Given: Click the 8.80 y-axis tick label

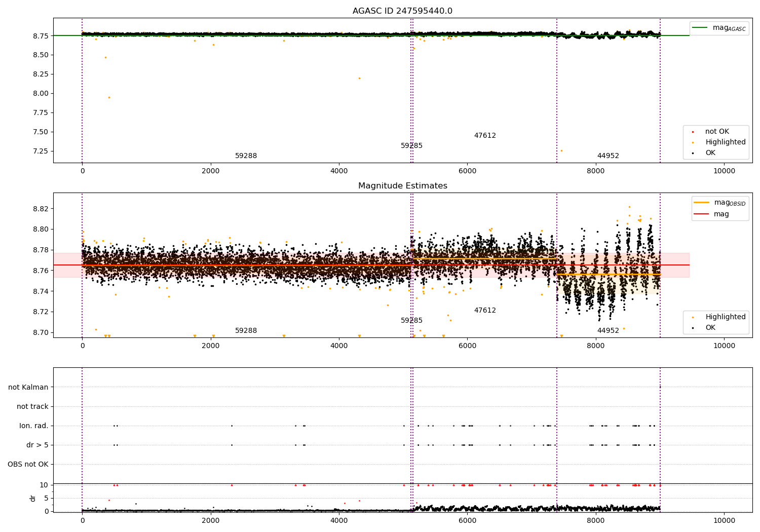Looking at the screenshot, I should point(41,229).
